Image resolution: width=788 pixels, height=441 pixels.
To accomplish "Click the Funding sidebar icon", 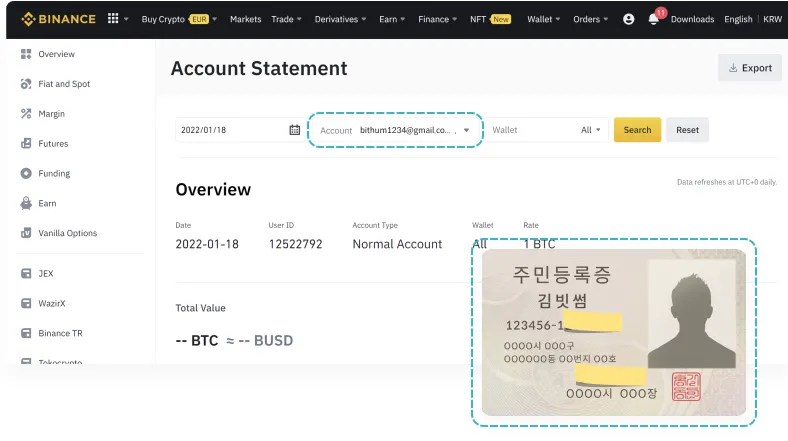I will (26, 173).
